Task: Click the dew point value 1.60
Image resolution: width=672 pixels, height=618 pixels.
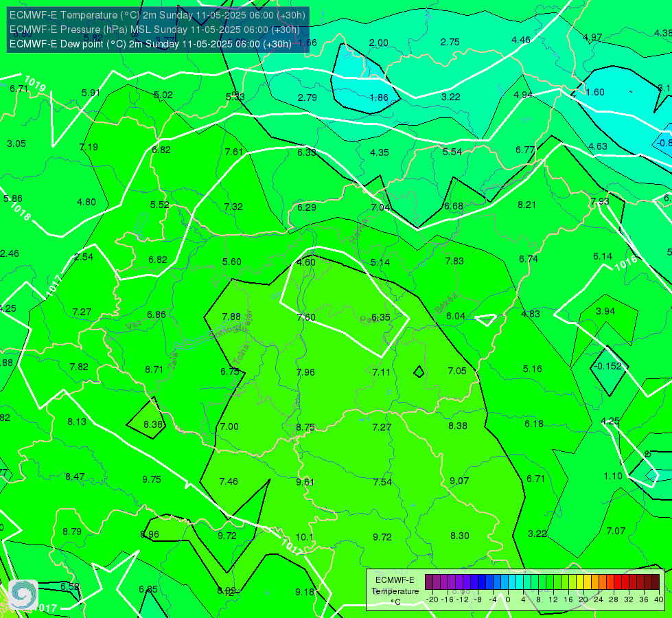Action: 595,92
